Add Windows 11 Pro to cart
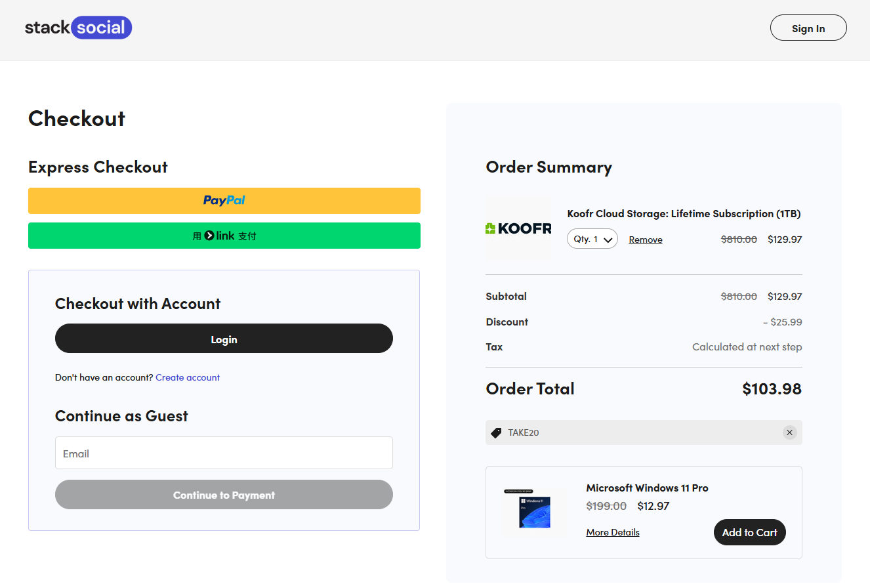 (749, 532)
